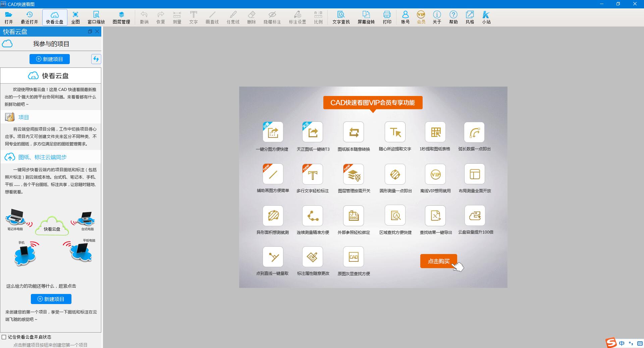Launch 文字查找 text search
This screenshot has width=644, height=348.
[341, 17]
